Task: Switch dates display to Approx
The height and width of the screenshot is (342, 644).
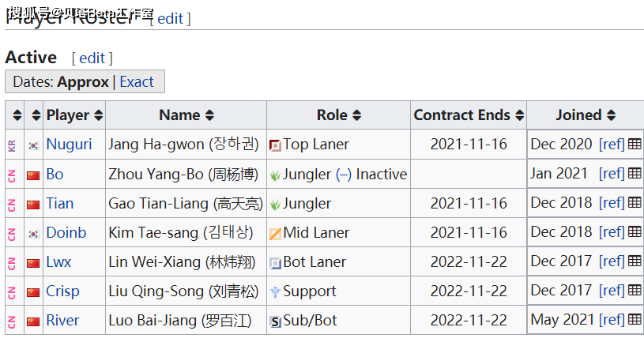Action: point(83,81)
